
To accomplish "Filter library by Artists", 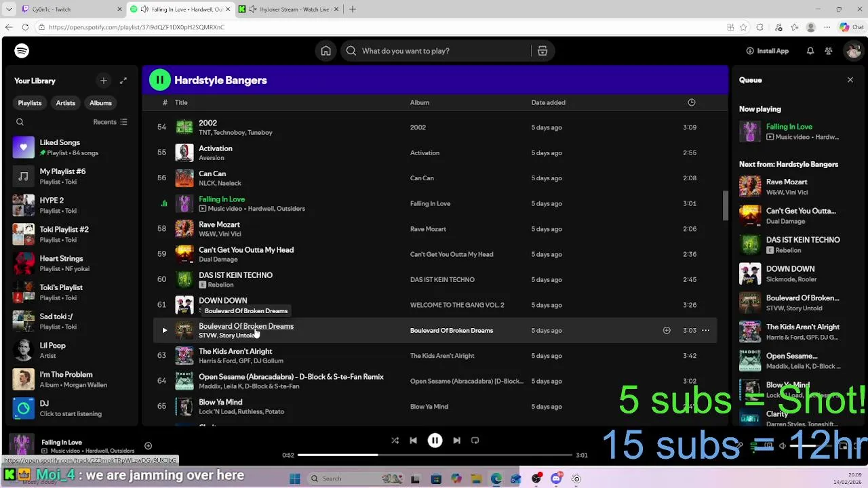I will click(x=66, y=103).
